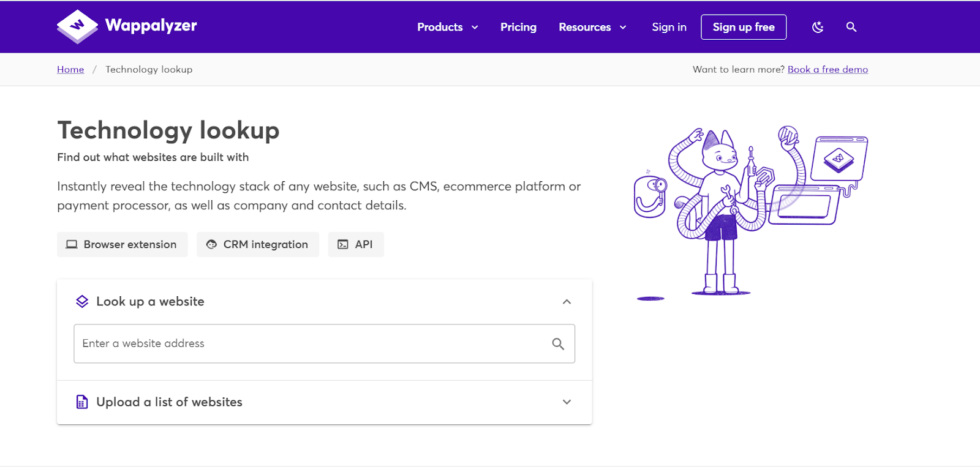
Task: Toggle dark mode moon icon
Action: click(x=818, y=27)
